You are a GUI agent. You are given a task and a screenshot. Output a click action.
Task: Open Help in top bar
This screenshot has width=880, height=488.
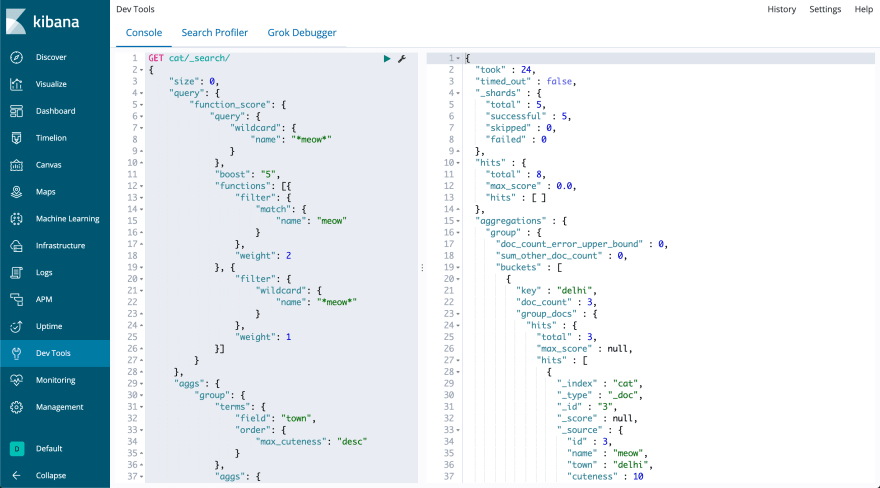[864, 9]
